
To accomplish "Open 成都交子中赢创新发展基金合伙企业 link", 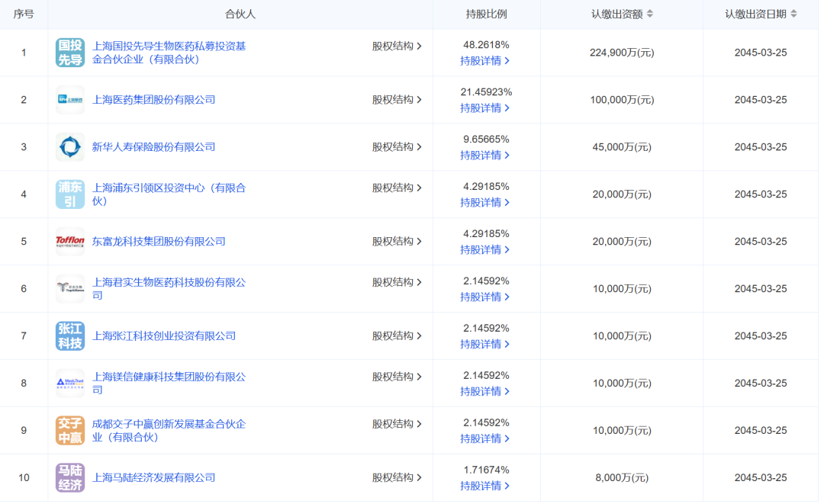I will click(x=169, y=431).
